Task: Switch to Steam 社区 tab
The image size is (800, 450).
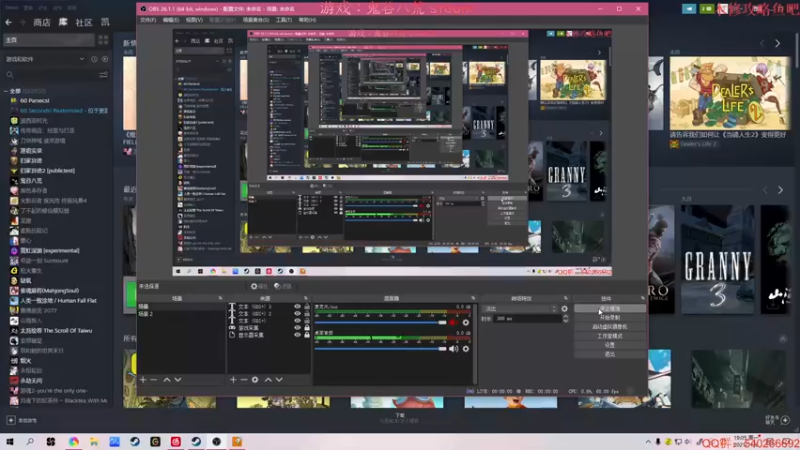Action: point(84,22)
